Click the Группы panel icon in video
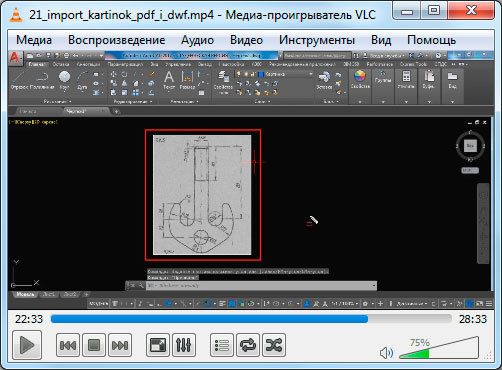Screen dimensions: 502x370 coord(383,77)
